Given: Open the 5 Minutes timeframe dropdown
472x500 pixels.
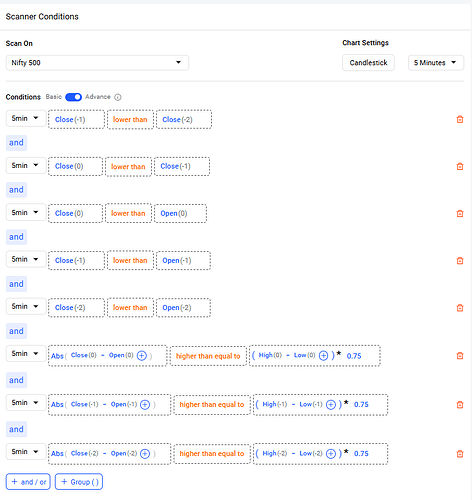Looking at the screenshot, I should coord(436,63).
